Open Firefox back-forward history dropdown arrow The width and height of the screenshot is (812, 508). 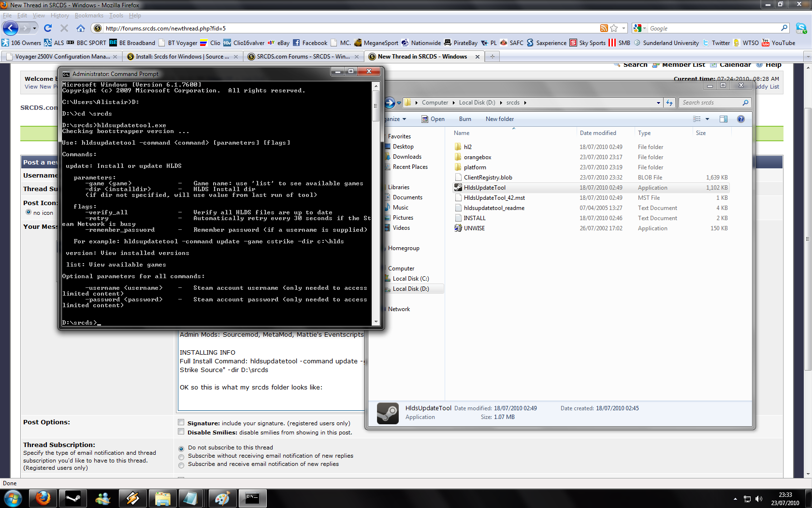tap(34, 28)
